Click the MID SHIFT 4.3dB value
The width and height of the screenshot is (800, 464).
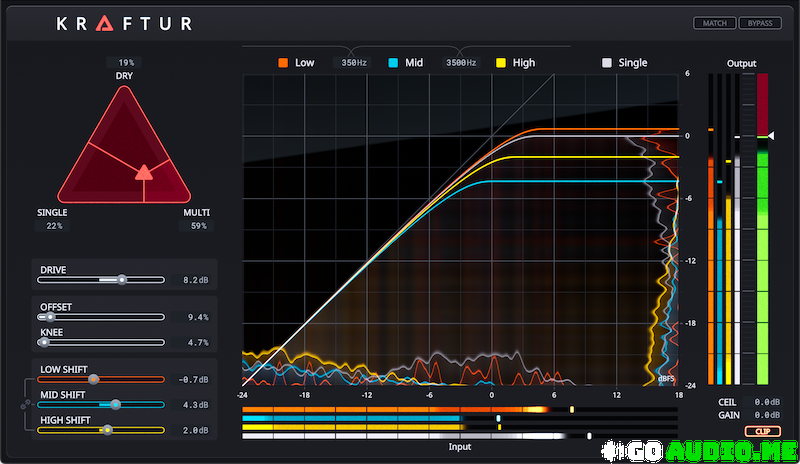pos(195,405)
